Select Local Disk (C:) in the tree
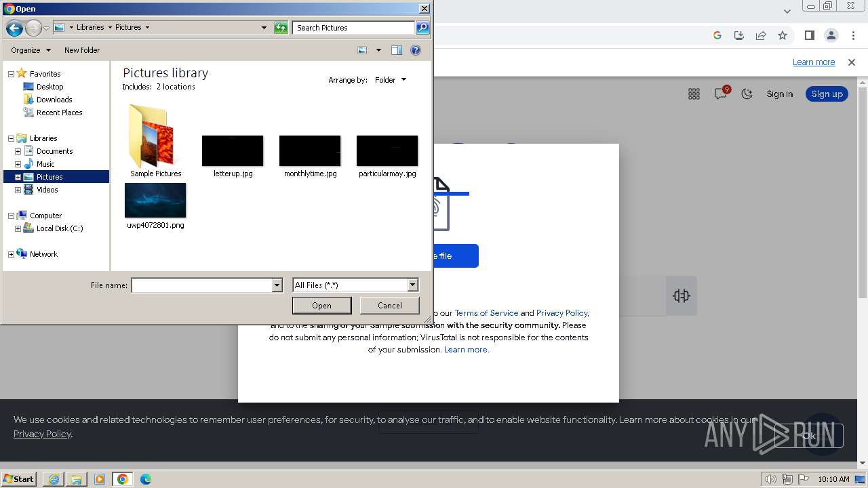The height and width of the screenshot is (488, 868). (59, 228)
